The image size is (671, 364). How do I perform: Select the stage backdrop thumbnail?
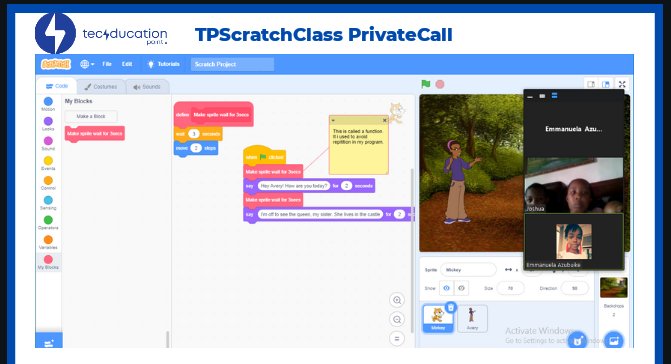614,287
